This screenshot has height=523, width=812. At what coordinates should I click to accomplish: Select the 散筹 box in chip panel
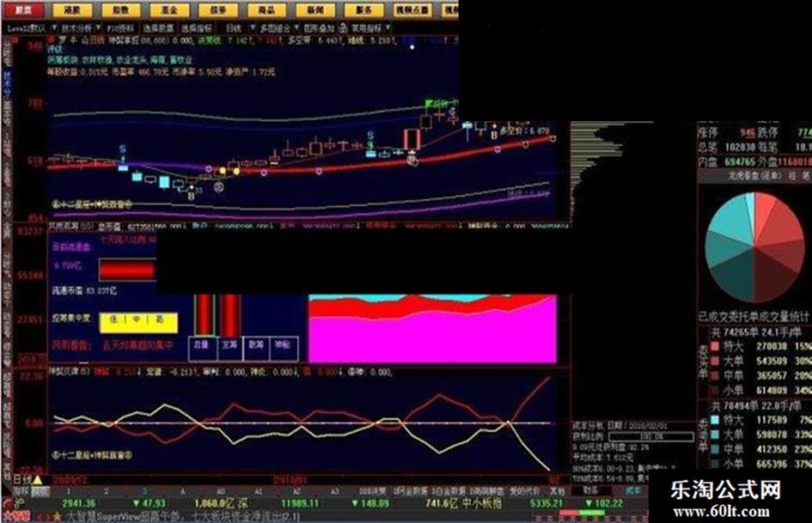coord(256,349)
